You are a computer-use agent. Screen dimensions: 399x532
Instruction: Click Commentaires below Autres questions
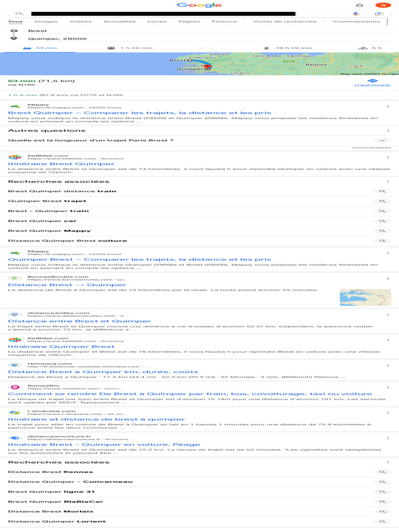[x=371, y=148]
